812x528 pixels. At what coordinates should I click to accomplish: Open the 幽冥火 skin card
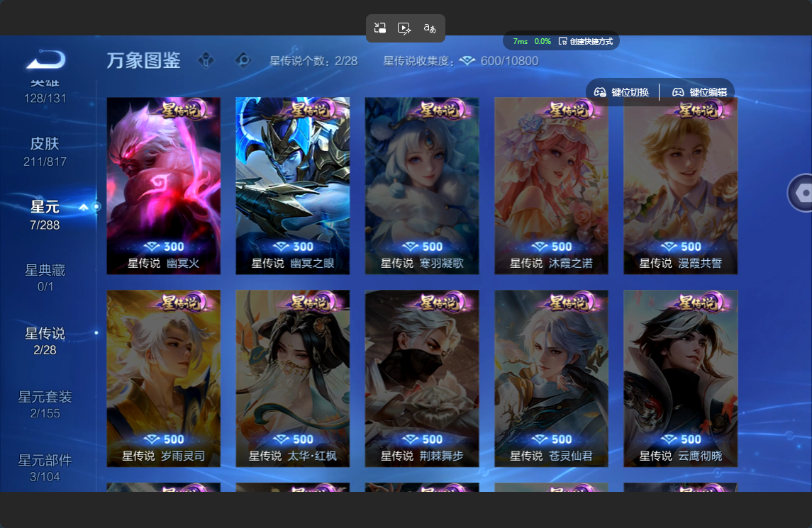coord(164,186)
